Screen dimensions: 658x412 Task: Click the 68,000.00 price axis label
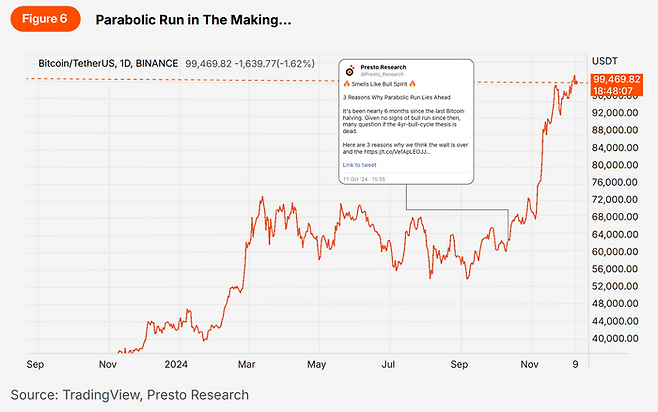point(616,216)
